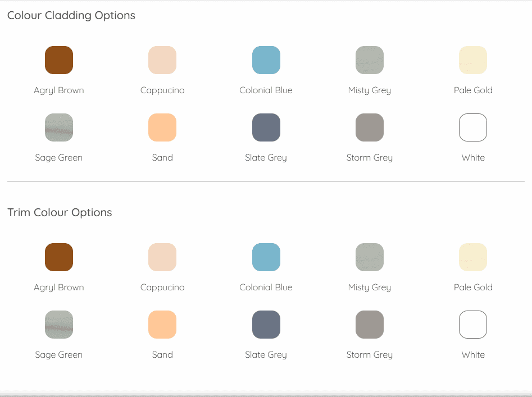
Task: Click the Storm Grey label under Trim options
Action: [370, 355]
